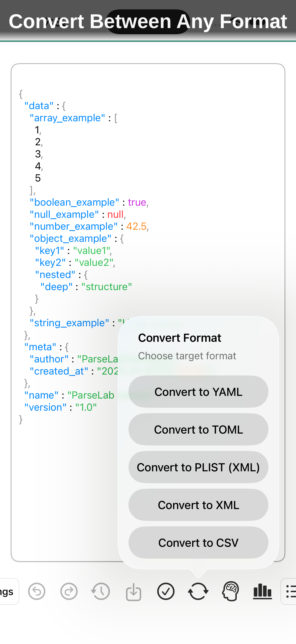Choose Convert to XML
Image resolution: width=296 pixels, height=644 pixels.
pyautogui.click(x=198, y=505)
